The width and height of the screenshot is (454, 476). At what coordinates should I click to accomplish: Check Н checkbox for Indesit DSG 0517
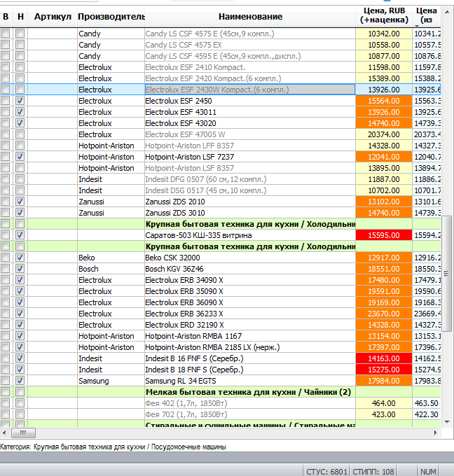pyautogui.click(x=20, y=190)
